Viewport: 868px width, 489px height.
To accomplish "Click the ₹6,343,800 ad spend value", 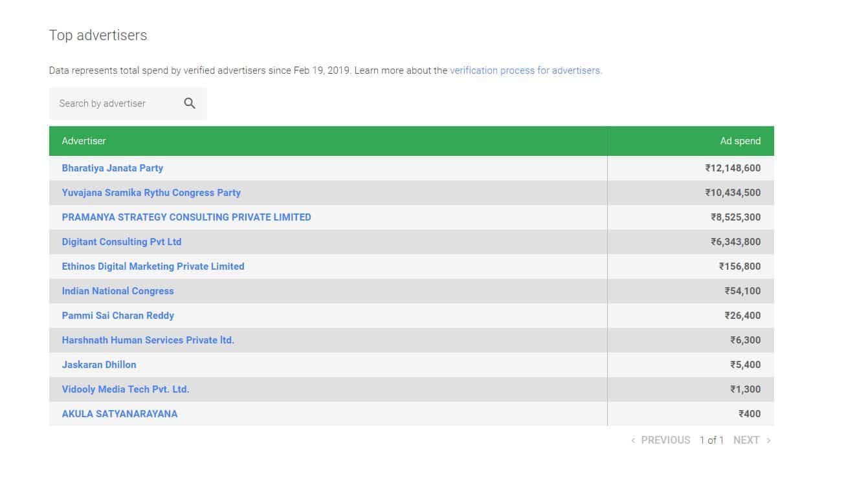I will point(736,242).
